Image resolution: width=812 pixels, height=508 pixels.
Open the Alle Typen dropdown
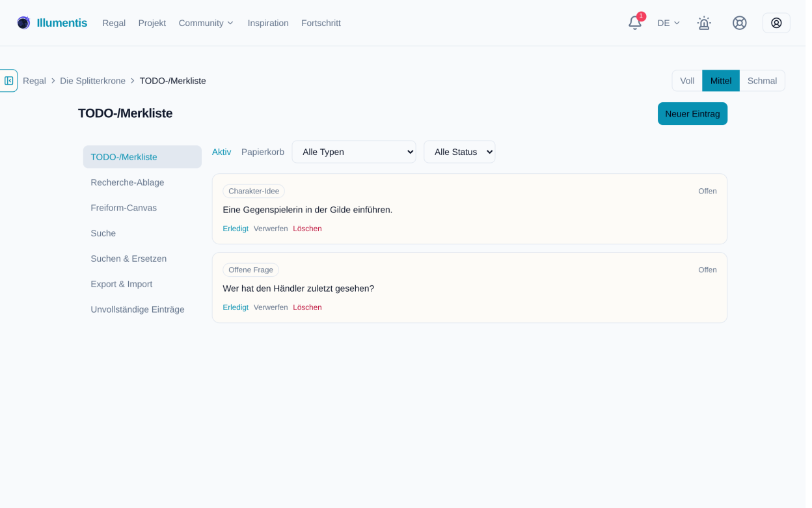pos(354,152)
